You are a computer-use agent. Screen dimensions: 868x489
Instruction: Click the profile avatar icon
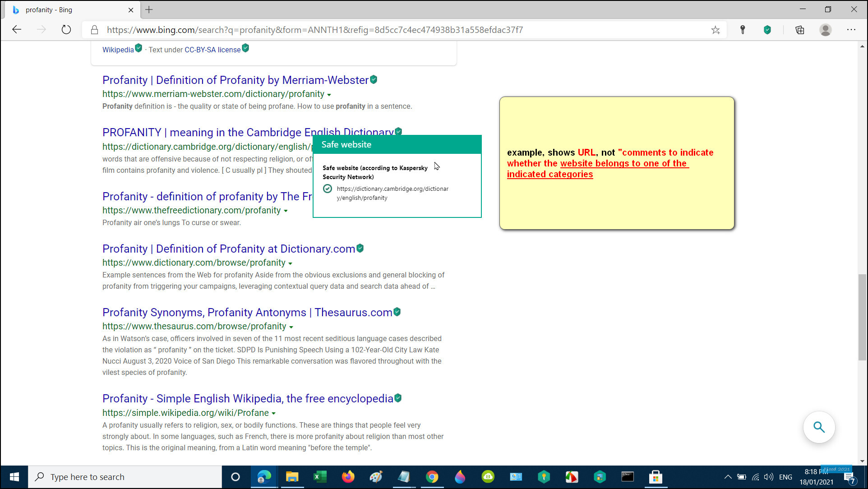pyautogui.click(x=825, y=30)
